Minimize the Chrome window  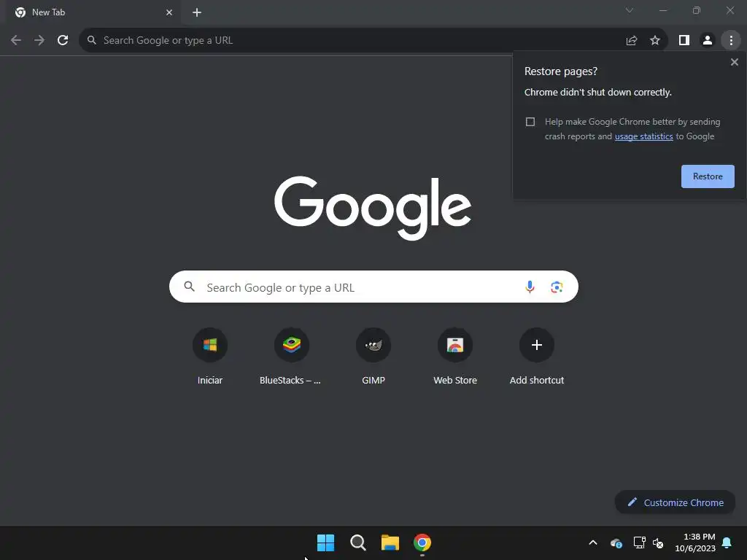pos(662,10)
